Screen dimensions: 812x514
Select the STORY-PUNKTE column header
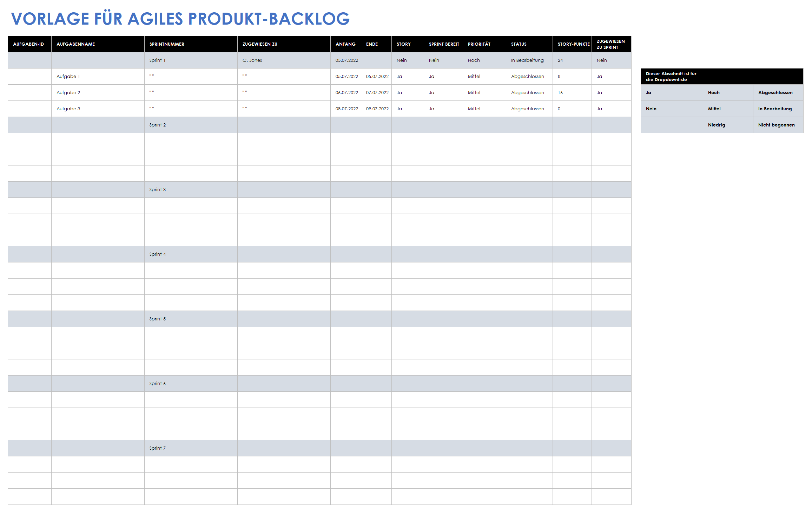(x=572, y=44)
